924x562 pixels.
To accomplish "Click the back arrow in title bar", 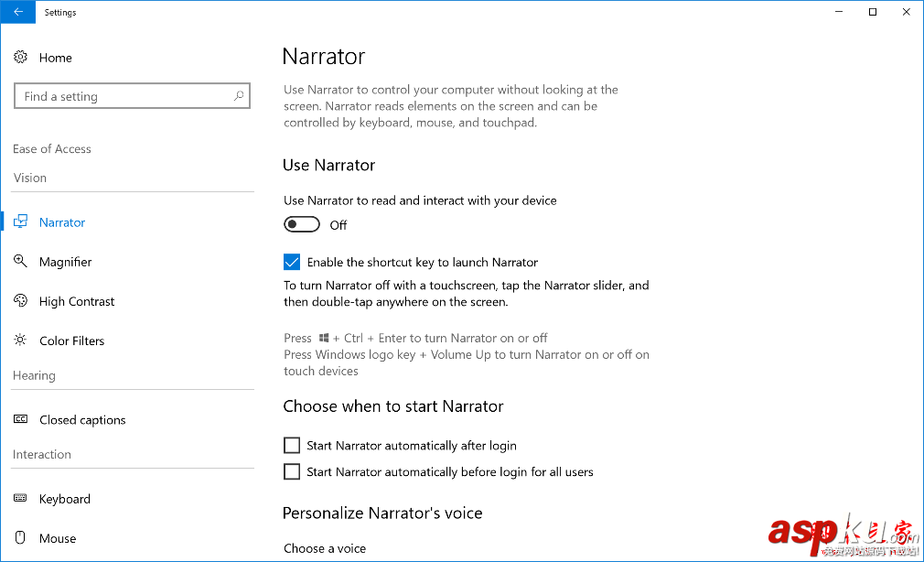I will (x=18, y=12).
